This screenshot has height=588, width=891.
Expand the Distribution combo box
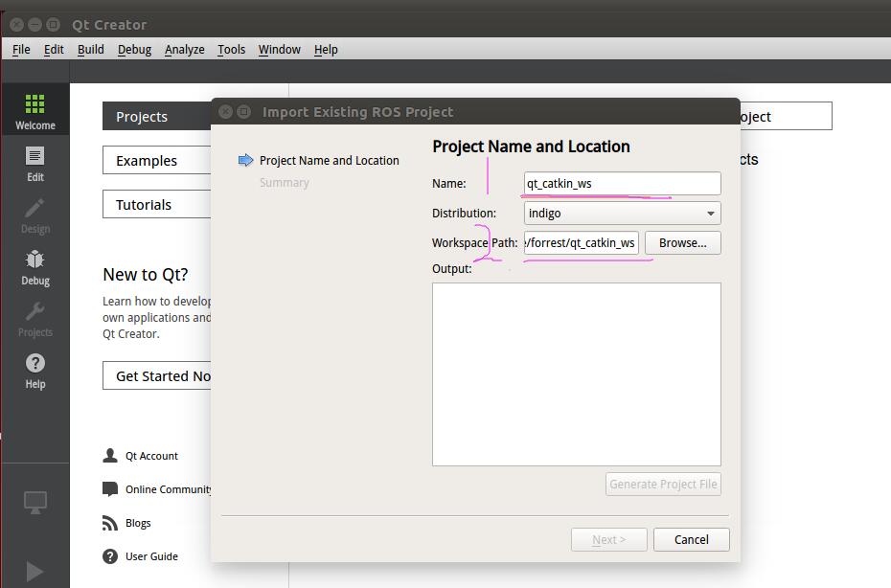[622, 213]
